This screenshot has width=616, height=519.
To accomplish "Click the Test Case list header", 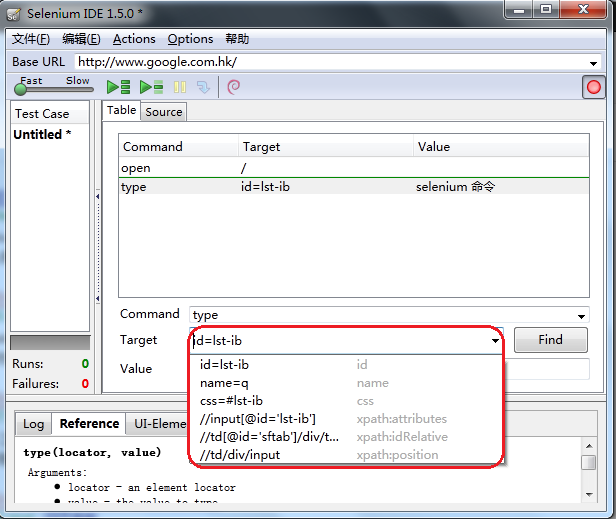I will pyautogui.click(x=50, y=114).
